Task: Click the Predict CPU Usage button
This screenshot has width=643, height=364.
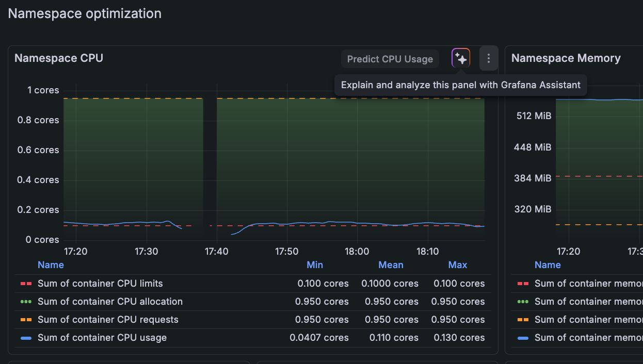Action: click(x=390, y=59)
